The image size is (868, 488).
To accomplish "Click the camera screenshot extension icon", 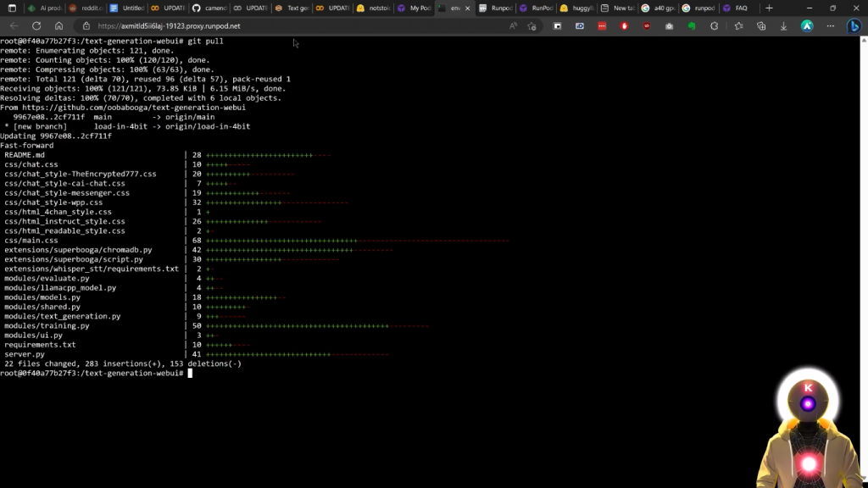I will [670, 26].
